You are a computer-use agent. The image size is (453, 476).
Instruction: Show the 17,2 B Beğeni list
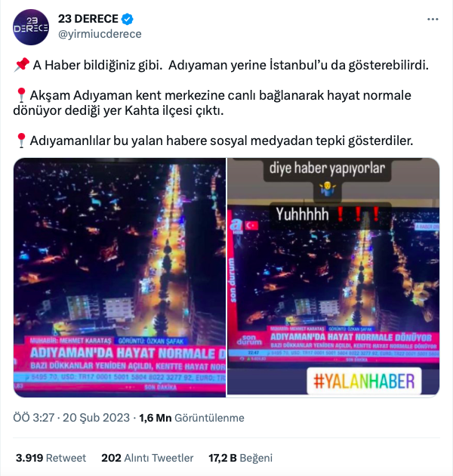click(x=240, y=458)
